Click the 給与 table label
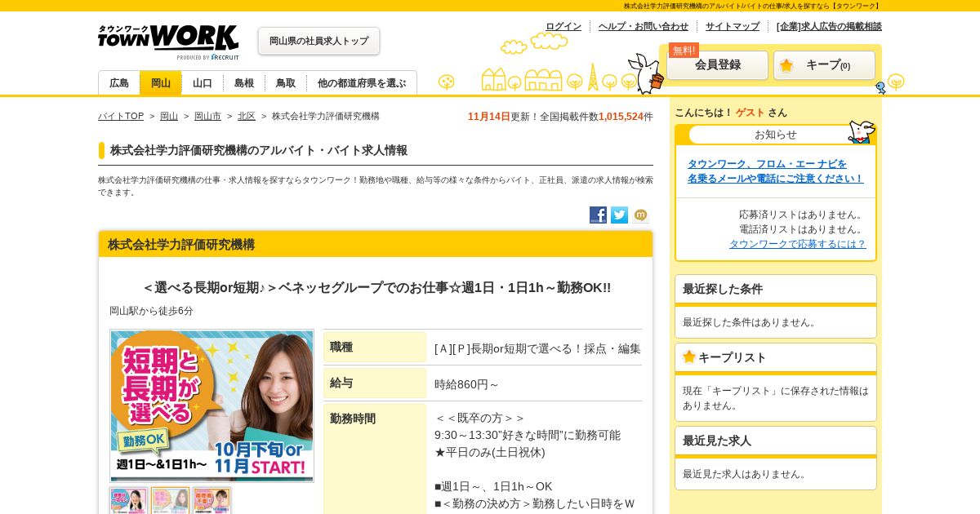 pyautogui.click(x=375, y=383)
